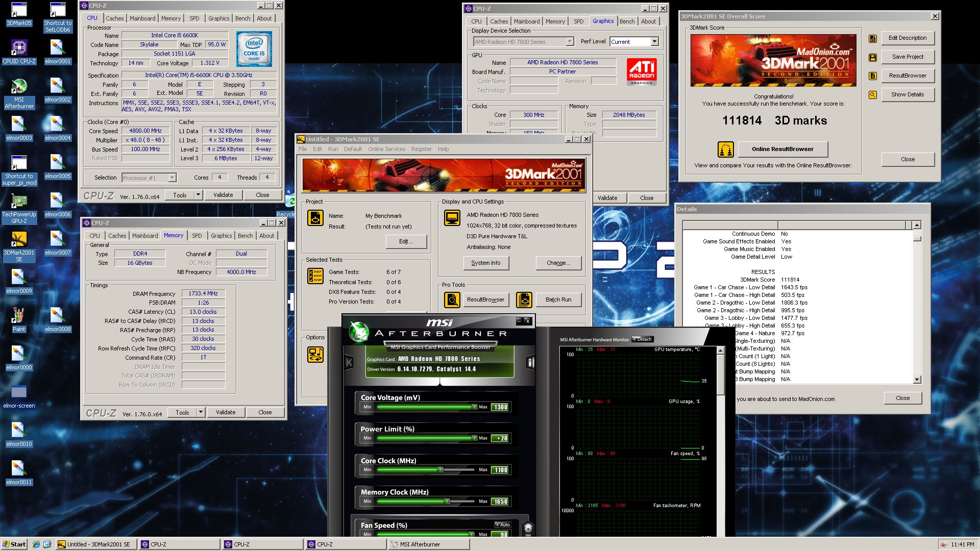Click the Core Clock value field 1100
The width and height of the screenshot is (980, 551).
coord(500,470)
